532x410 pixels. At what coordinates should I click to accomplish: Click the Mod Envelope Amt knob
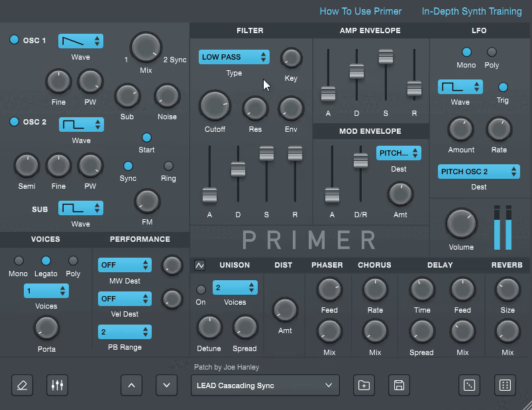tap(400, 194)
